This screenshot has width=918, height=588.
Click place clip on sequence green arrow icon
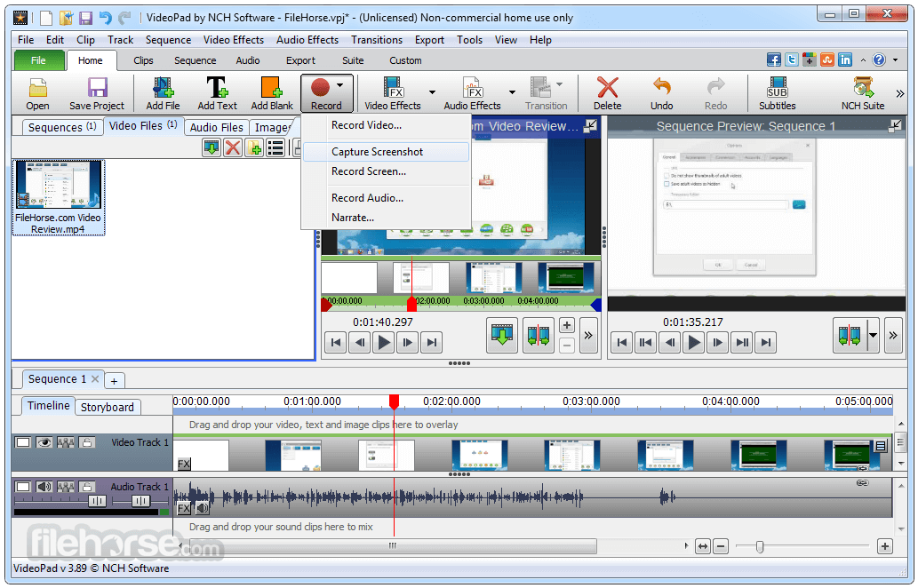pos(502,335)
